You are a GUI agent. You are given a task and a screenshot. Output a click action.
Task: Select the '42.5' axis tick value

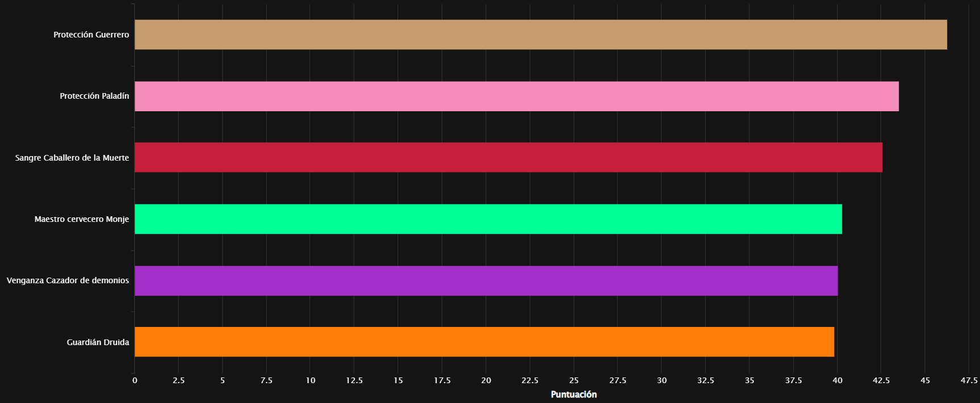click(881, 380)
